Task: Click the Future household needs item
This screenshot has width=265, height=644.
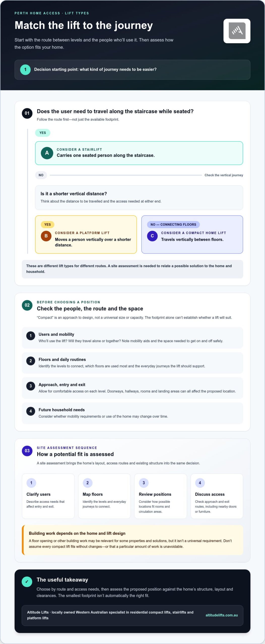Action: tap(132, 413)
